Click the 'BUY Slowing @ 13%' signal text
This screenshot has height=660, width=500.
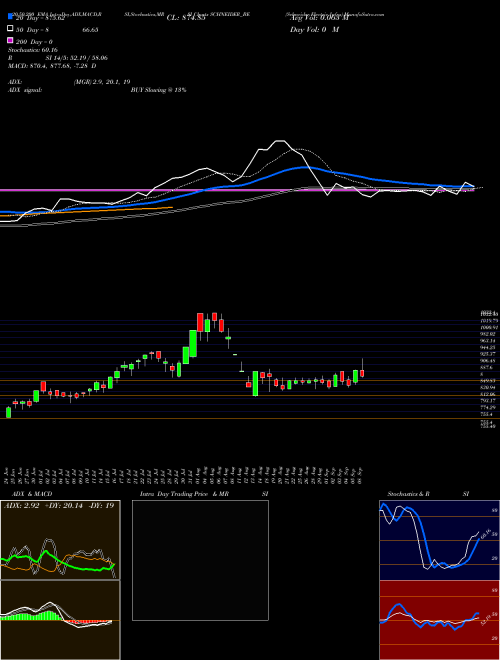point(158,90)
